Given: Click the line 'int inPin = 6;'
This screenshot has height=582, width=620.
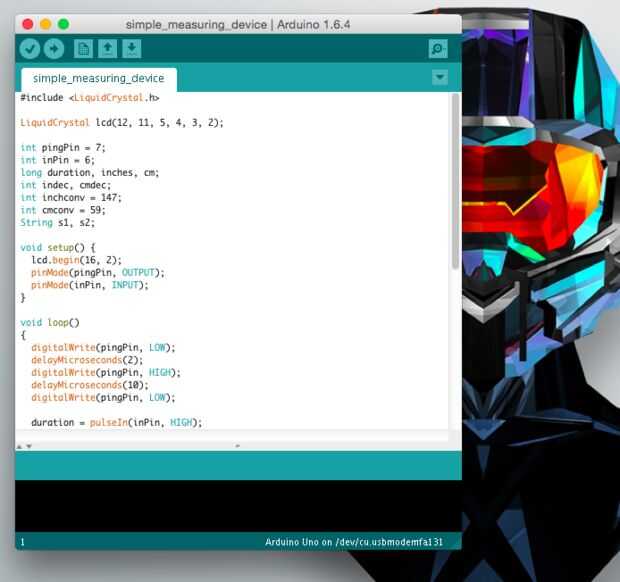Looking at the screenshot, I should [x=58, y=160].
